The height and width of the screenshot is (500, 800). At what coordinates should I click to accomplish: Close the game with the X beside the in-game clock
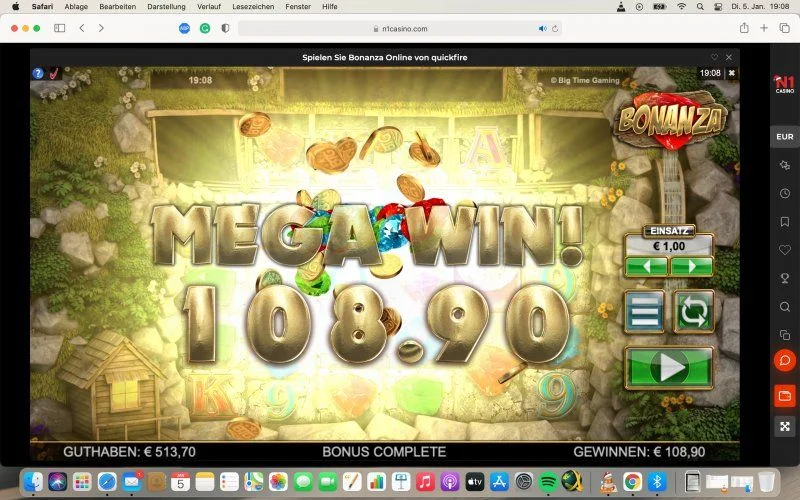pyautogui.click(x=731, y=73)
